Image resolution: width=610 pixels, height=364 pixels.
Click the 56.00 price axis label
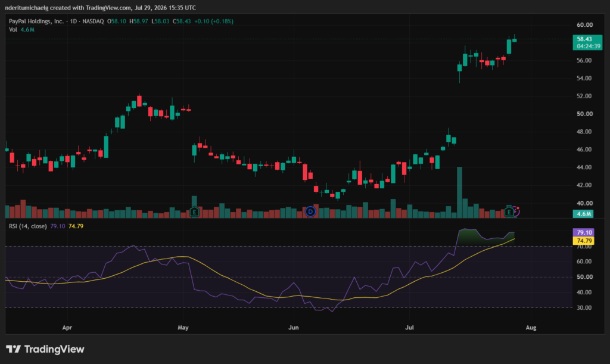click(584, 61)
